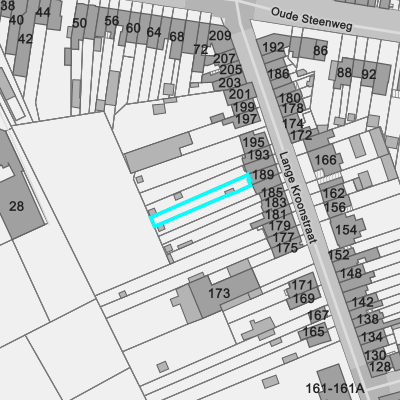Click house number 169
400x400 pixels.
pyautogui.click(x=304, y=298)
